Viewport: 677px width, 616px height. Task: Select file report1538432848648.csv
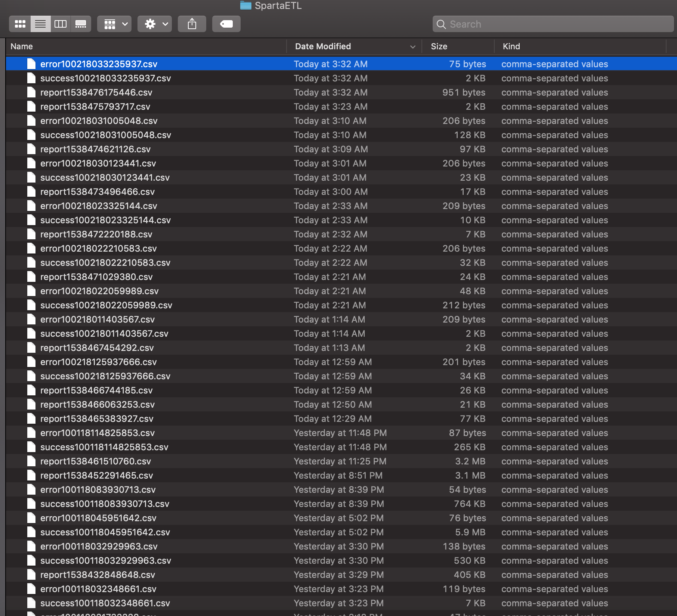tap(341, 575)
